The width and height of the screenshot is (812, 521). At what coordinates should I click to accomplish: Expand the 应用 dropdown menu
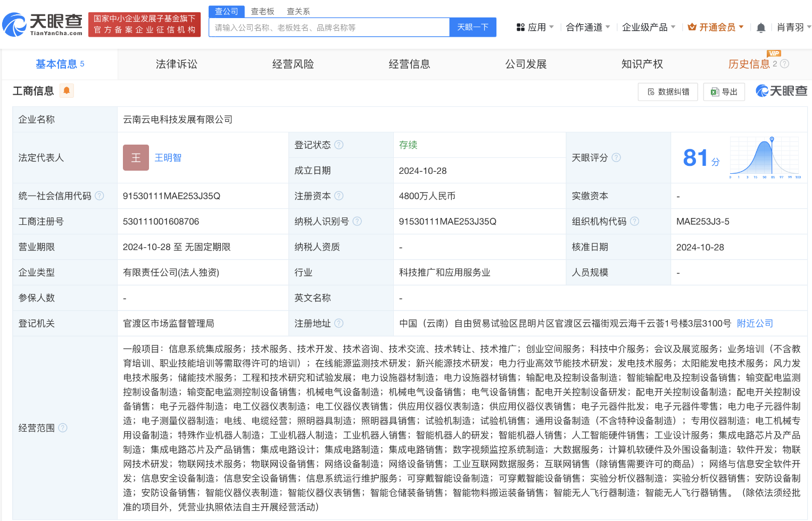point(535,27)
